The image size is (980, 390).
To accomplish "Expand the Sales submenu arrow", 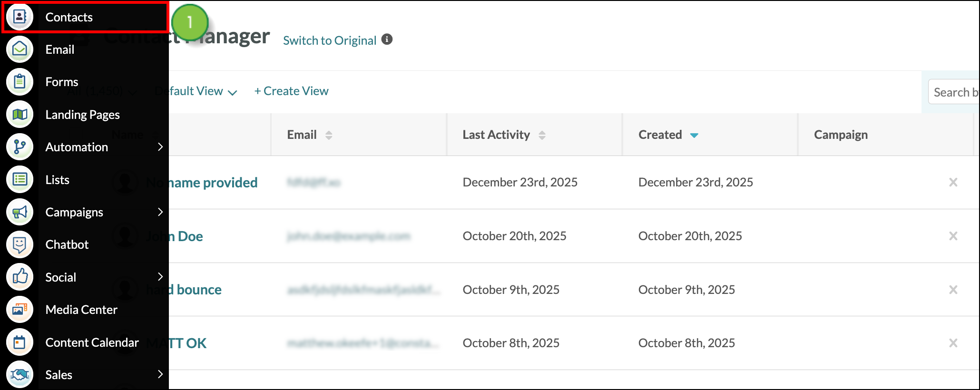I will [160, 375].
